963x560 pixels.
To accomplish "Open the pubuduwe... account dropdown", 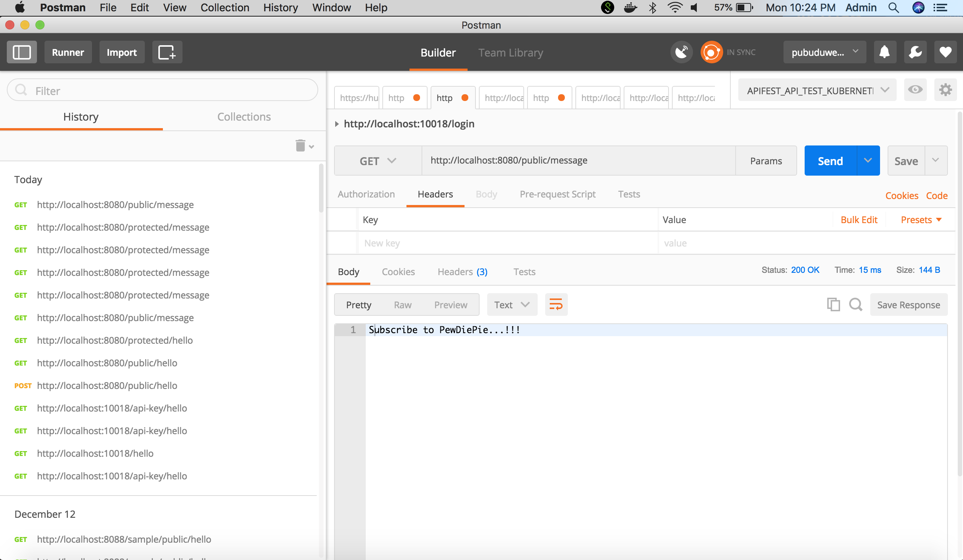I will (x=824, y=52).
